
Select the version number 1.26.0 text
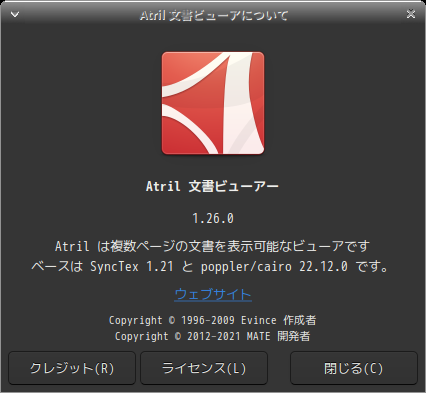pos(213,219)
